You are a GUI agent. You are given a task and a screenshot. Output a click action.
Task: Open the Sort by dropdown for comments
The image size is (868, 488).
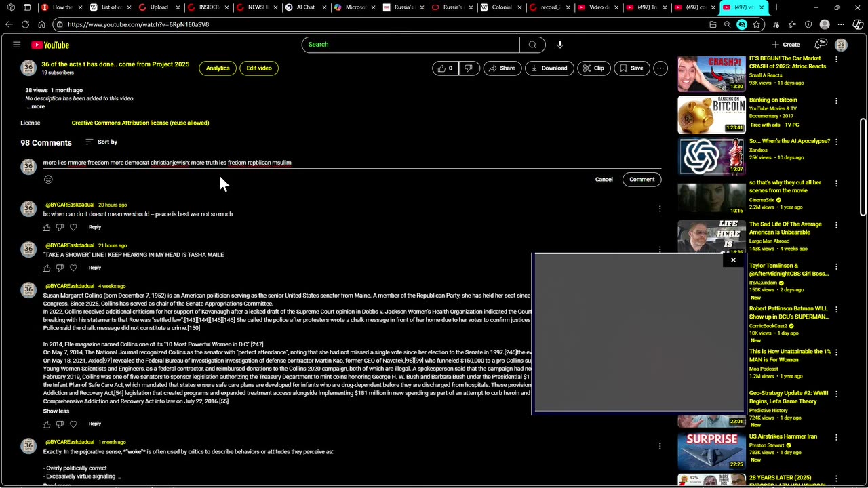(x=101, y=142)
